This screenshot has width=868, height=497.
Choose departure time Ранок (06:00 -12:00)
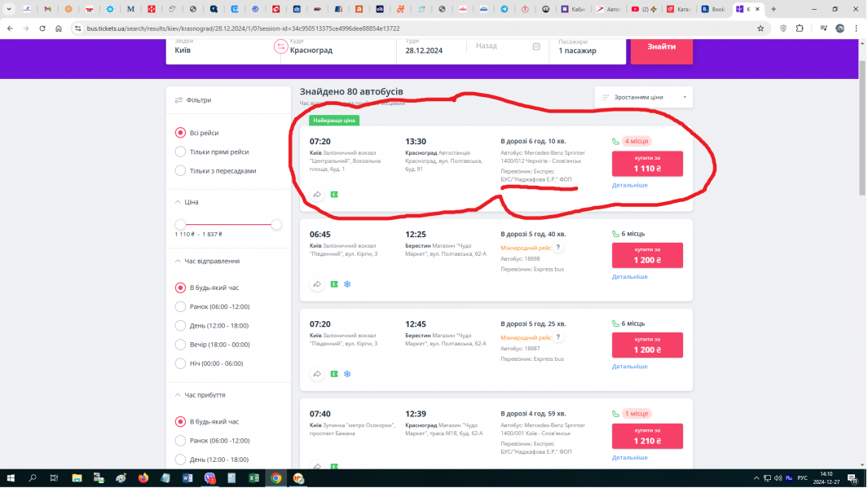(181, 306)
